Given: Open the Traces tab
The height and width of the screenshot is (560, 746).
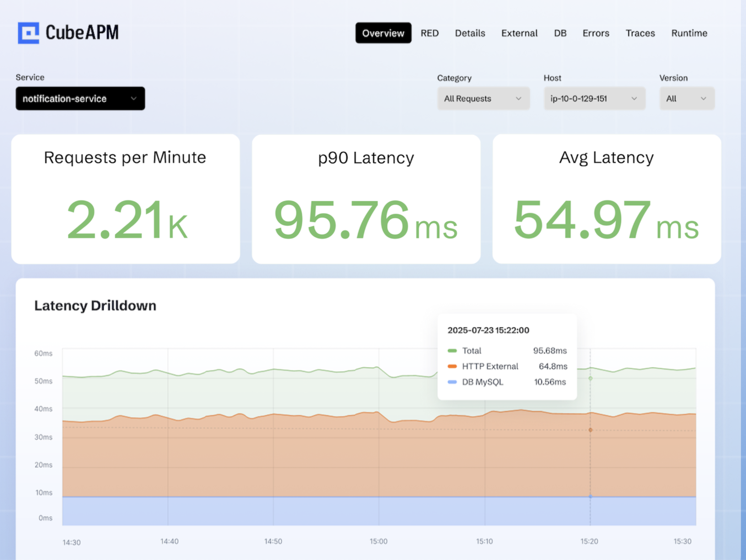Looking at the screenshot, I should (640, 33).
